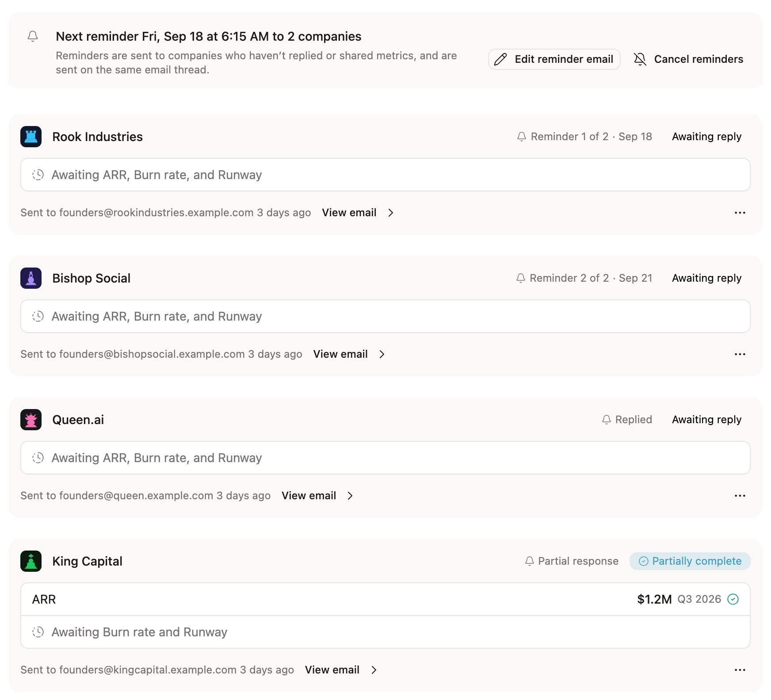Click the bell icon beside Next reminder heading

(x=33, y=36)
